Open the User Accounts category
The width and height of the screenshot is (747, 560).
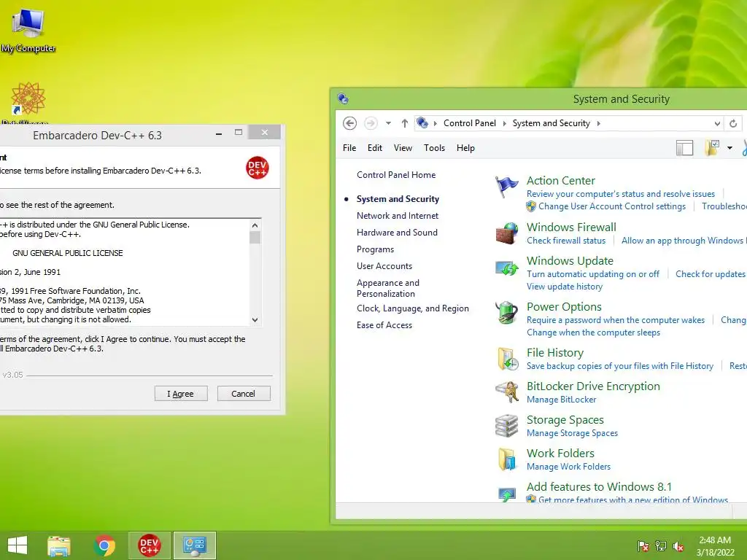[384, 265]
